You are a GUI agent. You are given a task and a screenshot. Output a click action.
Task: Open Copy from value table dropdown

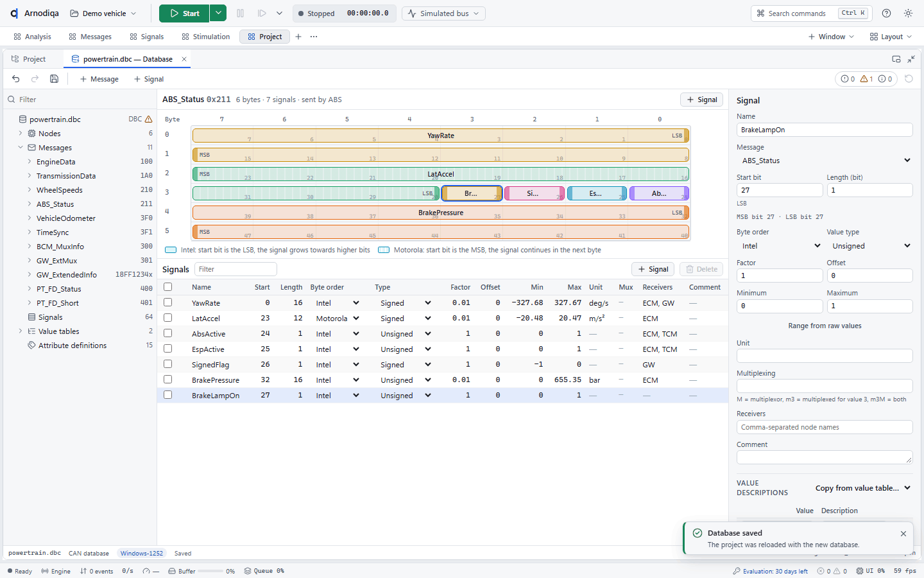(x=863, y=488)
